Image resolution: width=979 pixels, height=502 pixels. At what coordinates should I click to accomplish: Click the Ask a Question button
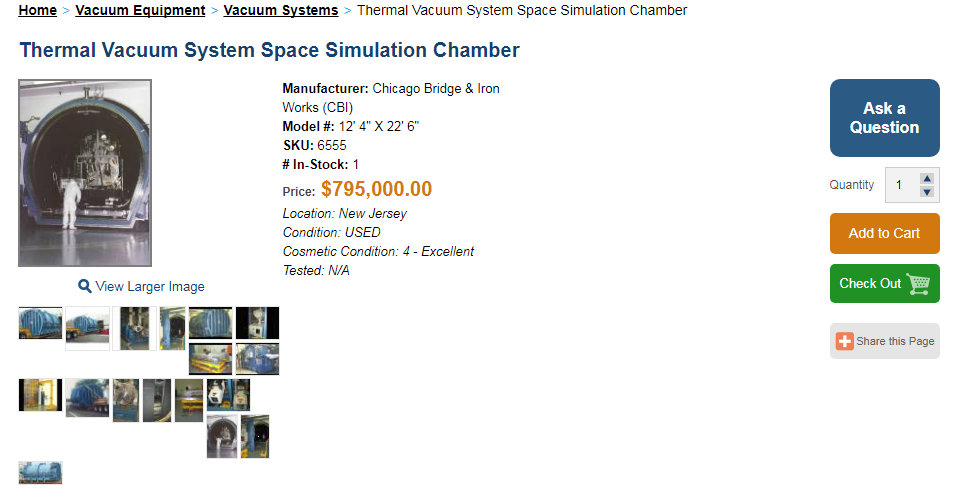(885, 118)
